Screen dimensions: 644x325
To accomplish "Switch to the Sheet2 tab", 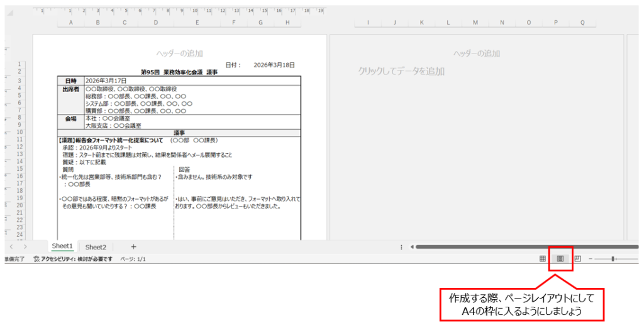I will [x=96, y=247].
